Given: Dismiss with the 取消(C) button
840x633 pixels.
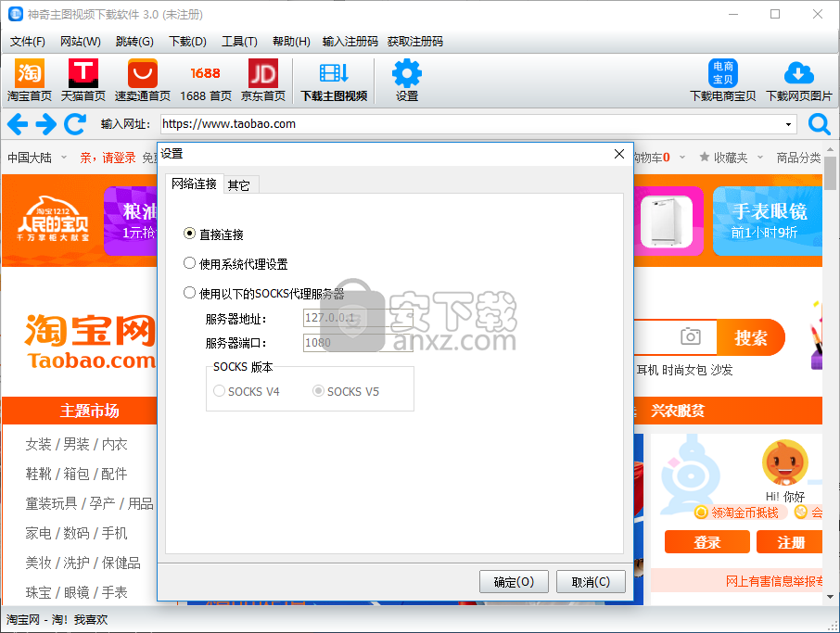Looking at the screenshot, I should tap(591, 582).
